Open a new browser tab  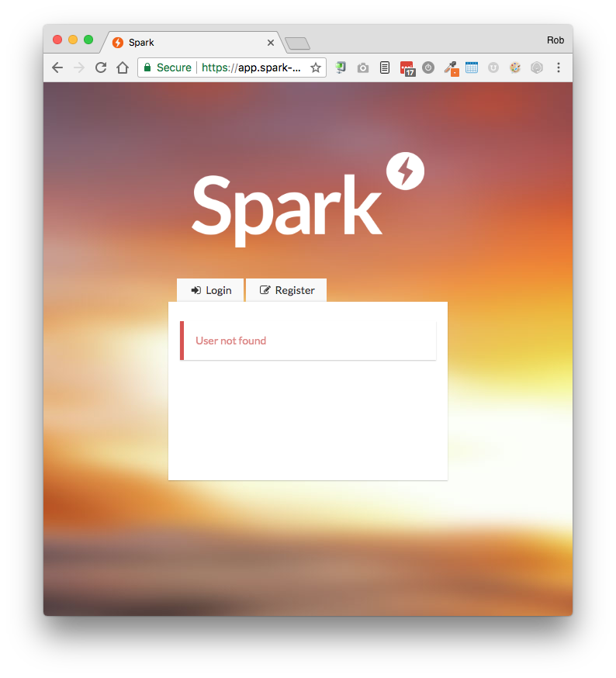point(298,43)
